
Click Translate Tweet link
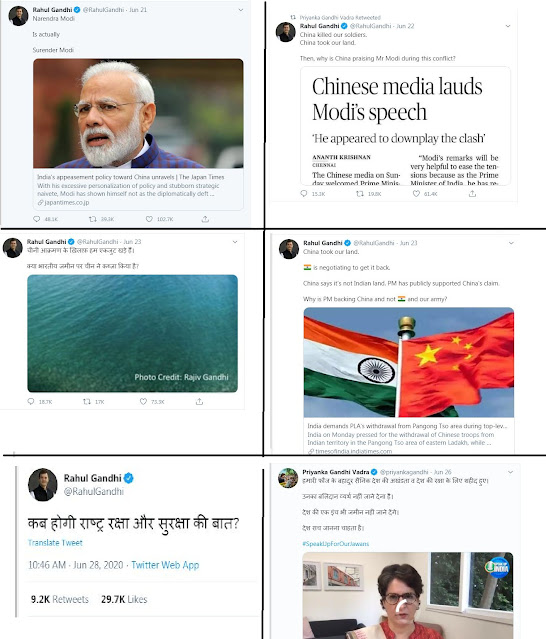55,543
